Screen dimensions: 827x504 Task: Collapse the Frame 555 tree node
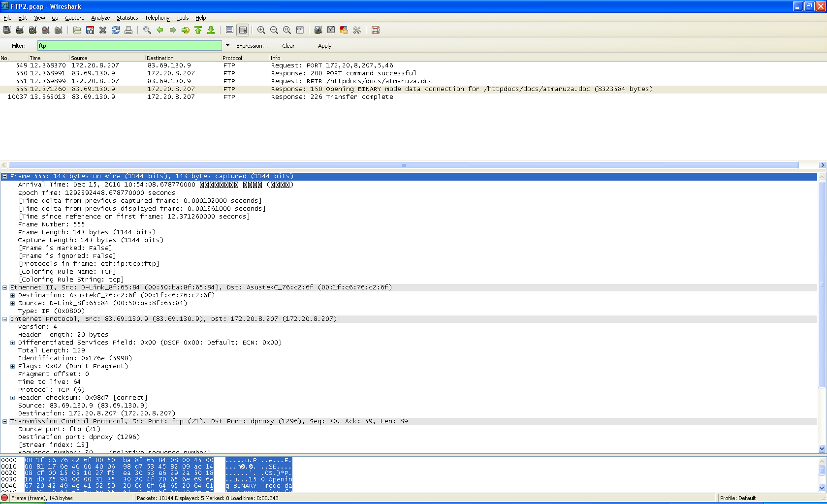point(4,176)
